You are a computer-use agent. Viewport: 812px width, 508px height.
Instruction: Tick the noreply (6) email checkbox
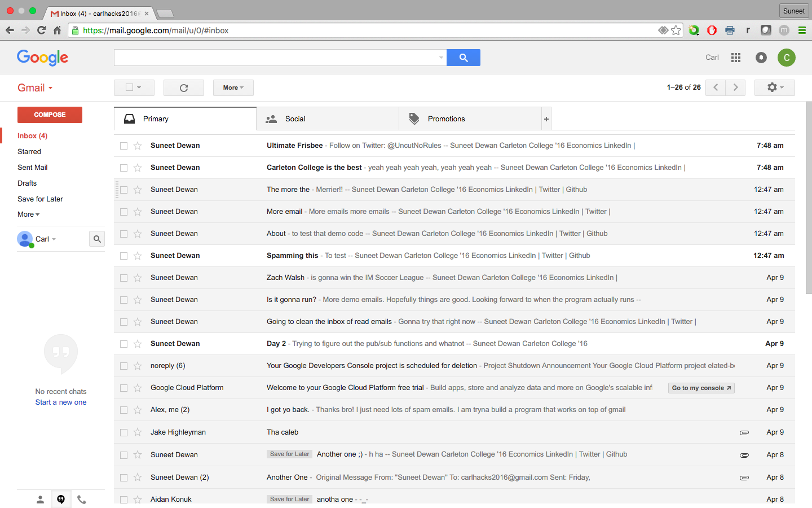124,366
